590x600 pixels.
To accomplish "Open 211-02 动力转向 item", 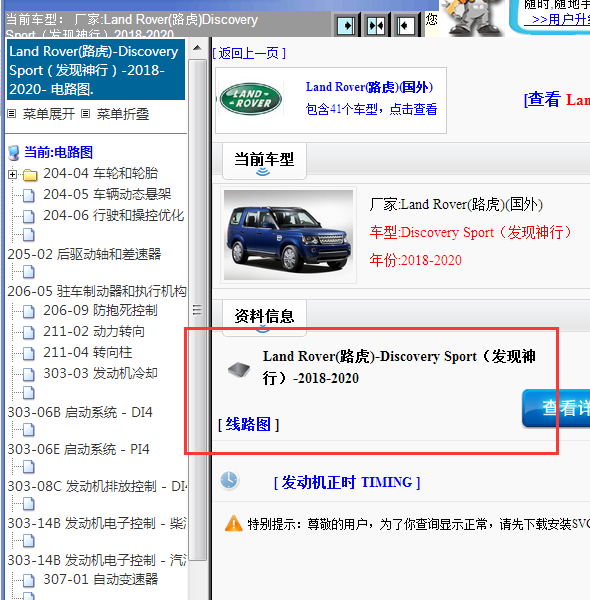I will coord(94,331).
